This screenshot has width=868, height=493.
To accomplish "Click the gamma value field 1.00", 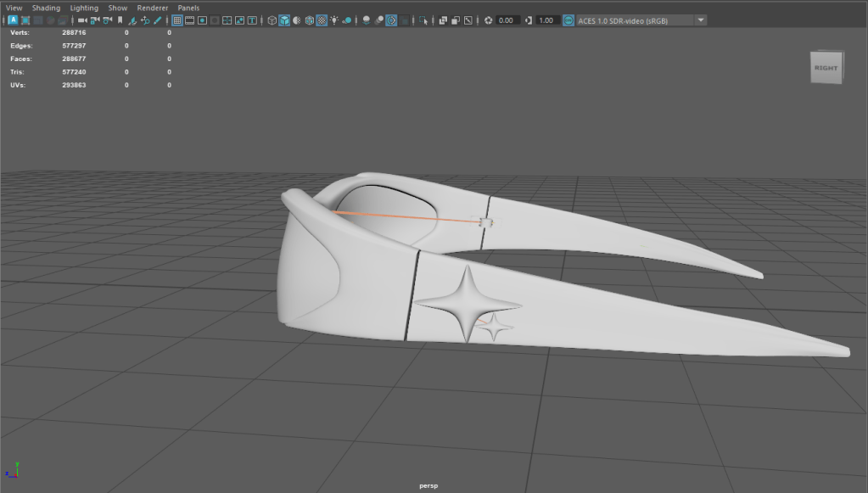I will pyautogui.click(x=547, y=20).
